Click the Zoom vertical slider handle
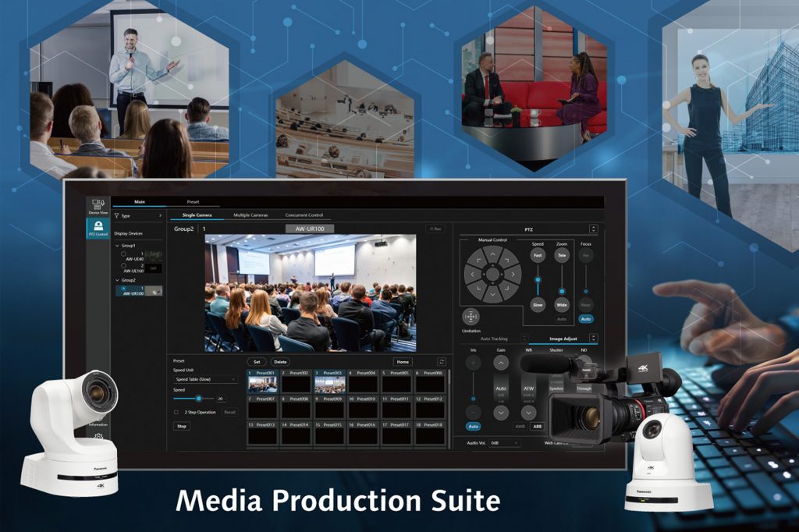799x532 pixels. [x=562, y=292]
